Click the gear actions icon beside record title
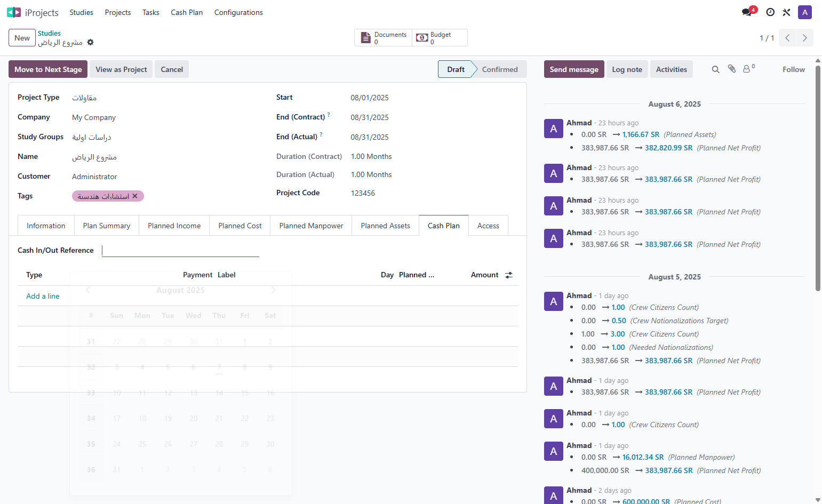The height and width of the screenshot is (504, 822). click(90, 42)
